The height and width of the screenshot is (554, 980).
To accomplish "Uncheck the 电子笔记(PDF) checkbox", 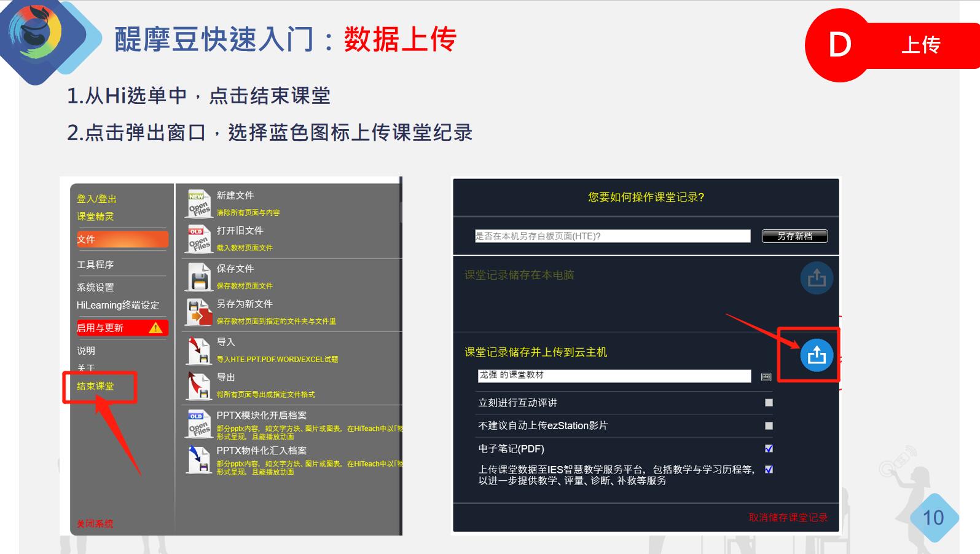I will click(x=769, y=448).
